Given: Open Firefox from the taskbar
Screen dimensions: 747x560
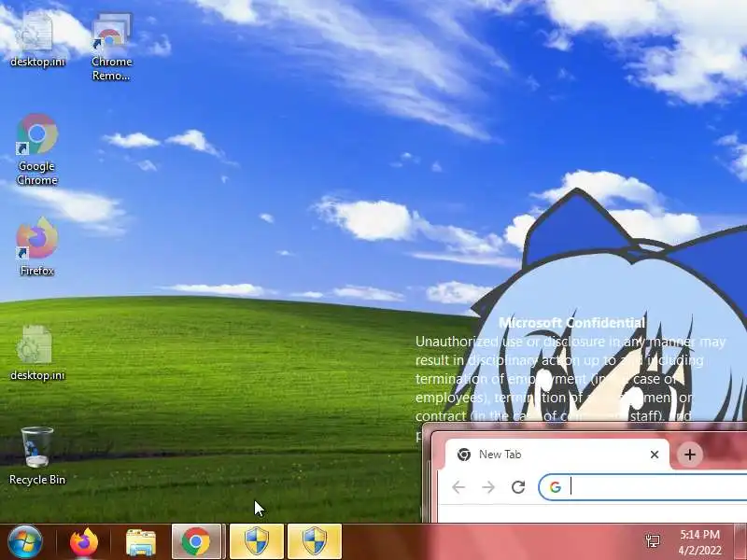Looking at the screenshot, I should coord(84,542).
